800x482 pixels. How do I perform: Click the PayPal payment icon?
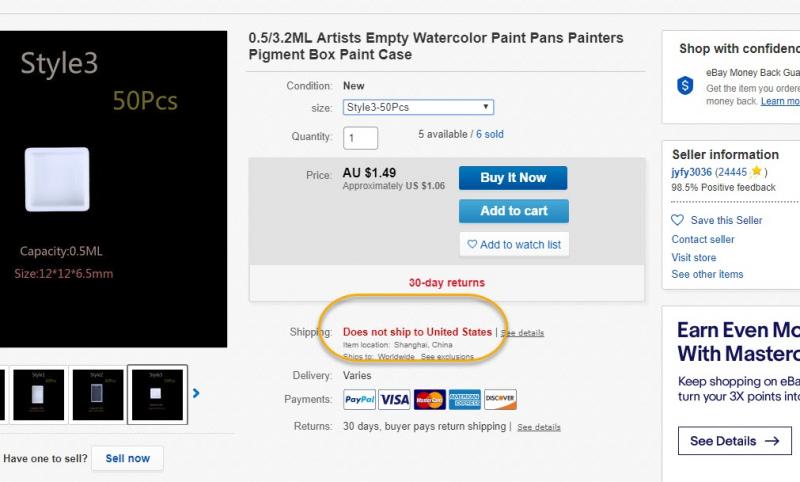360,399
